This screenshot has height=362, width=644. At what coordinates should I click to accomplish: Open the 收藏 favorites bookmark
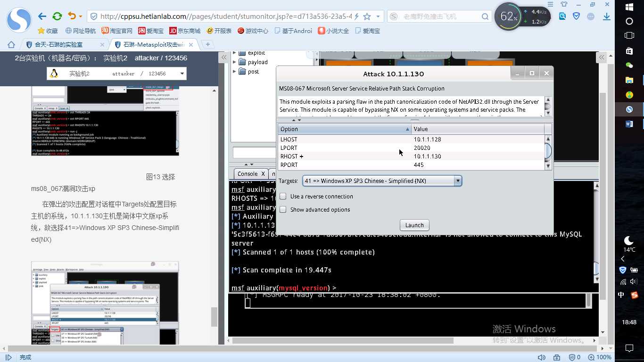point(48,31)
